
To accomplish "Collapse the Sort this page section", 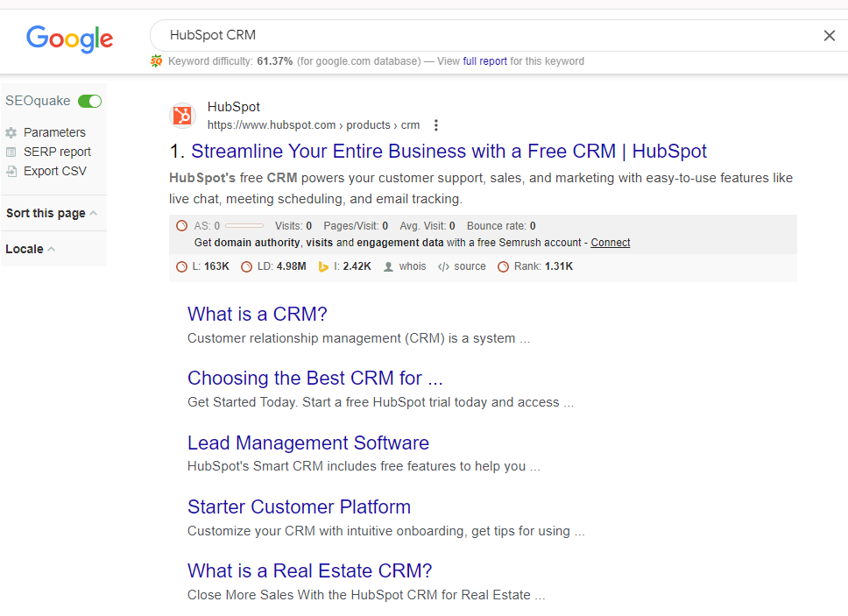I will [52, 213].
